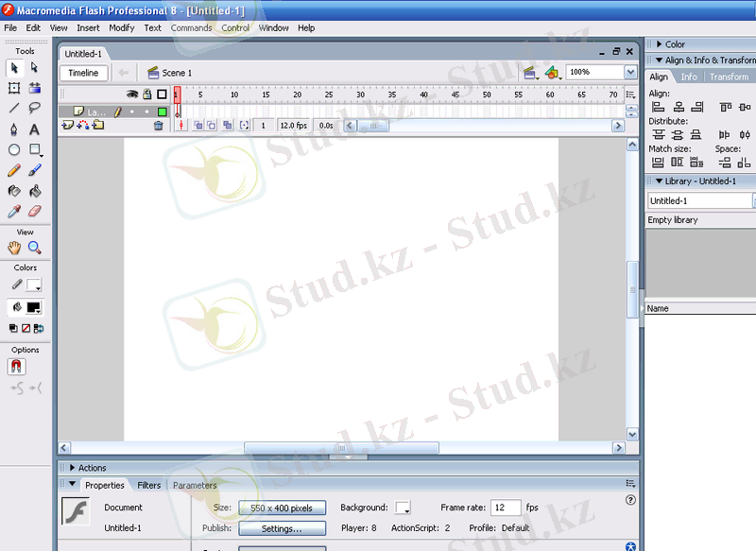Select the Pencil tool
756x551 pixels.
pyautogui.click(x=14, y=171)
